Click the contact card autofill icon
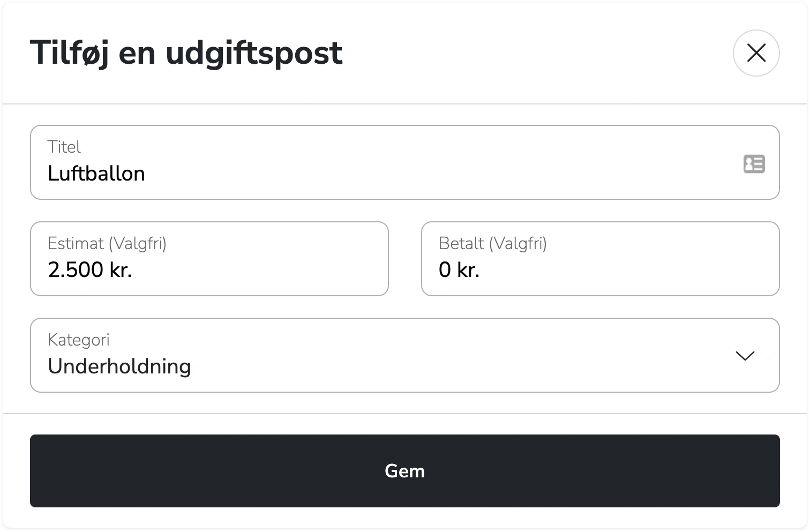 coord(754,163)
